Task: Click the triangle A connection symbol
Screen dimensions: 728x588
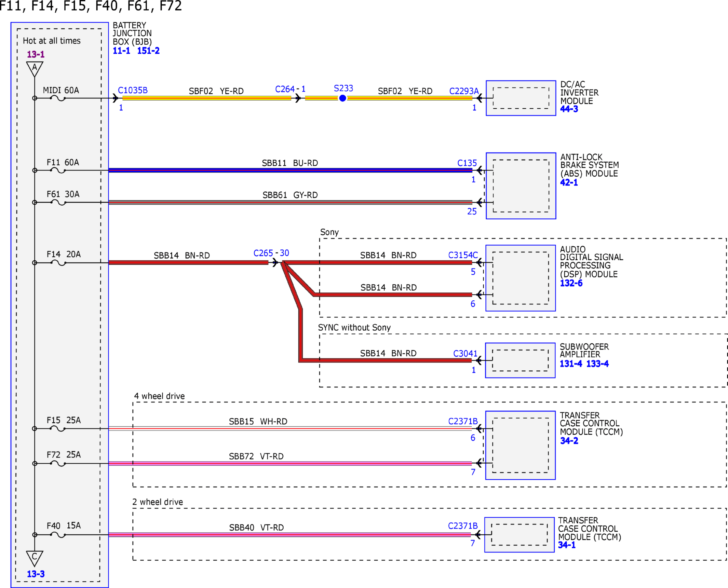Action: click(x=35, y=69)
